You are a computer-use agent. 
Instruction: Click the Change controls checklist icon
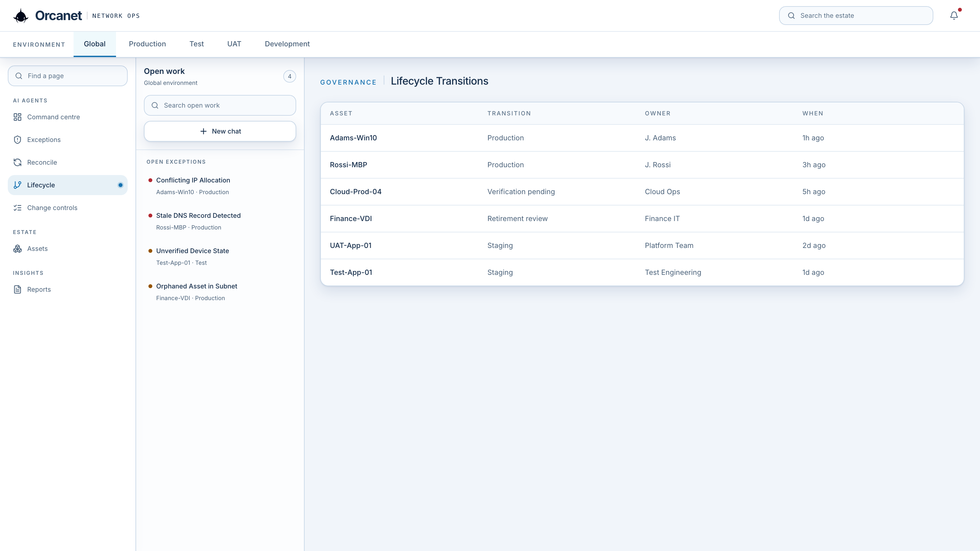tap(17, 208)
